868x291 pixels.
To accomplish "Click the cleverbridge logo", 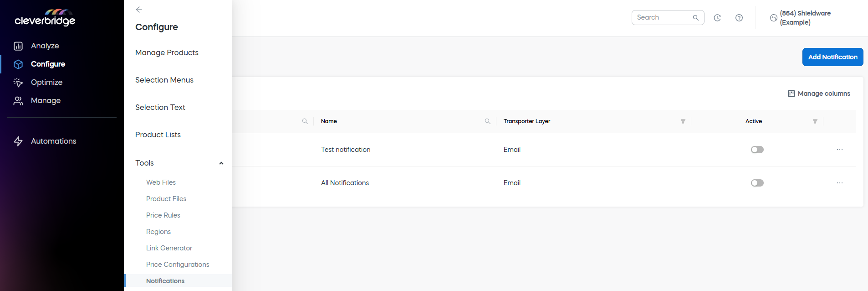I will click(x=45, y=18).
